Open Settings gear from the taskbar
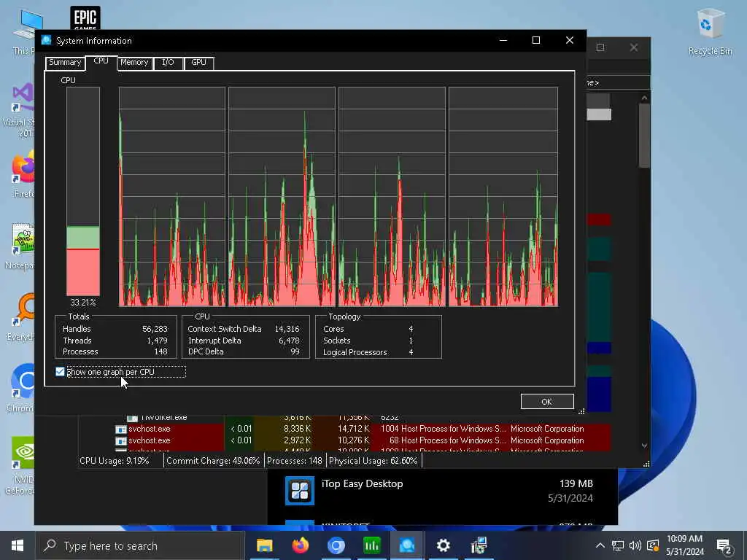The width and height of the screenshot is (747, 560). 443,545
